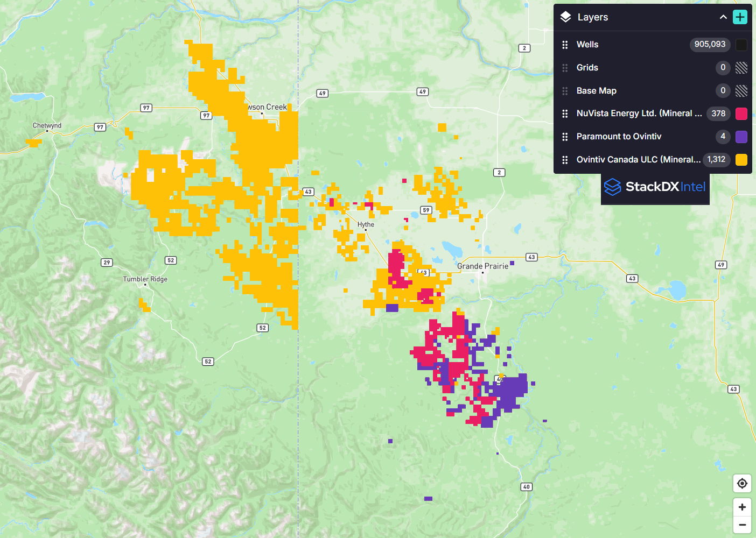
Task: Grab the Wells layer drag handle
Action: pos(565,45)
